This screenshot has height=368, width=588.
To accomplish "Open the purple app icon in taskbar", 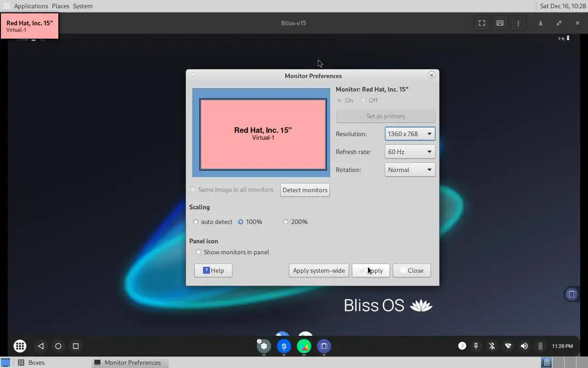I will (324, 346).
